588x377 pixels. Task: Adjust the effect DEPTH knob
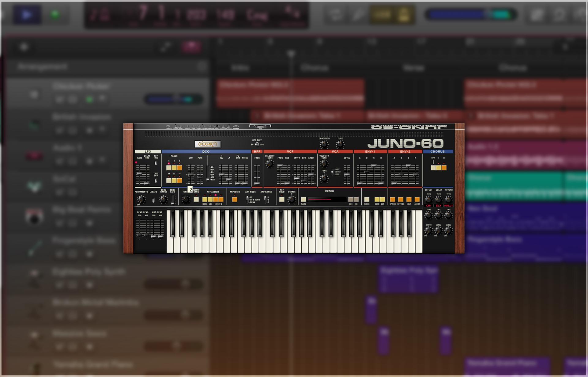(x=429, y=230)
